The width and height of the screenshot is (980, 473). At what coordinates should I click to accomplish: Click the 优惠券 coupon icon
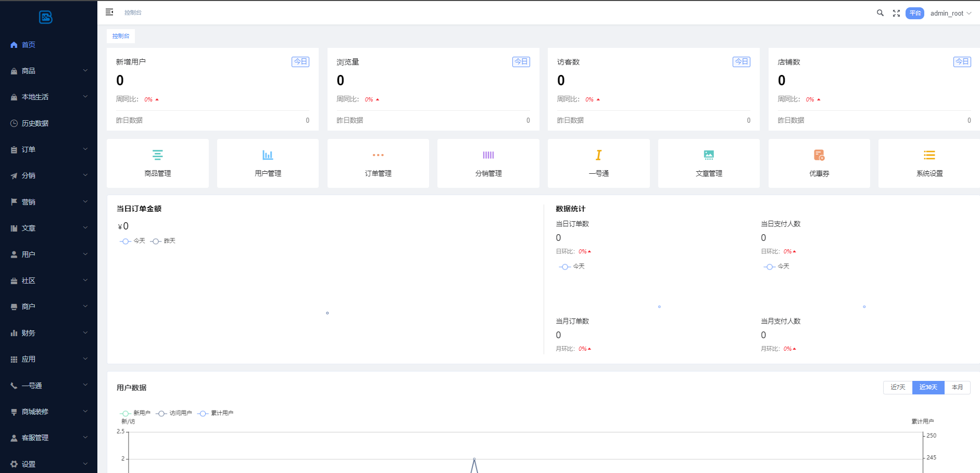[x=819, y=155]
